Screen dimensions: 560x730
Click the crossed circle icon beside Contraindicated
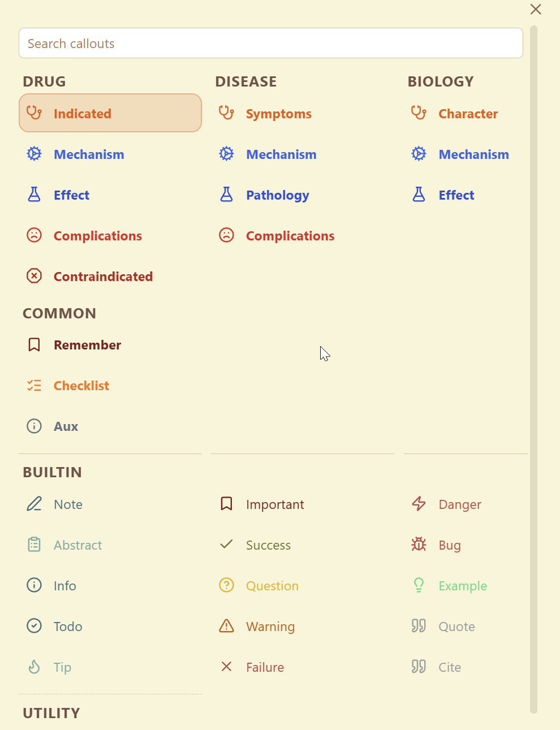point(34,275)
